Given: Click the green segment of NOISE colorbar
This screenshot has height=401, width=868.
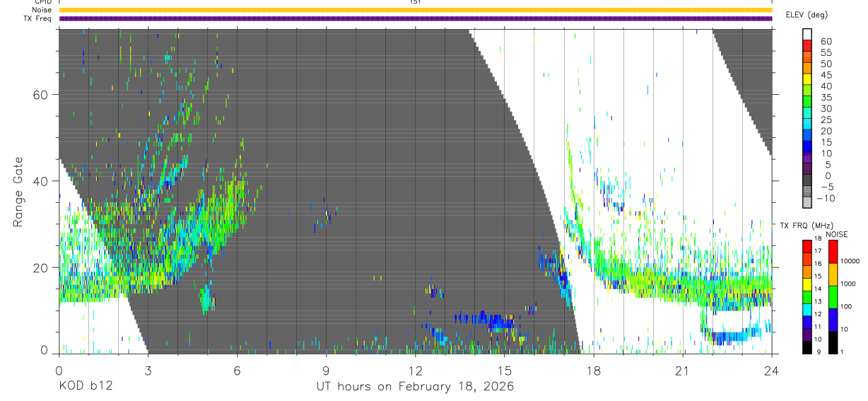Looking at the screenshot, I should pos(833,296).
